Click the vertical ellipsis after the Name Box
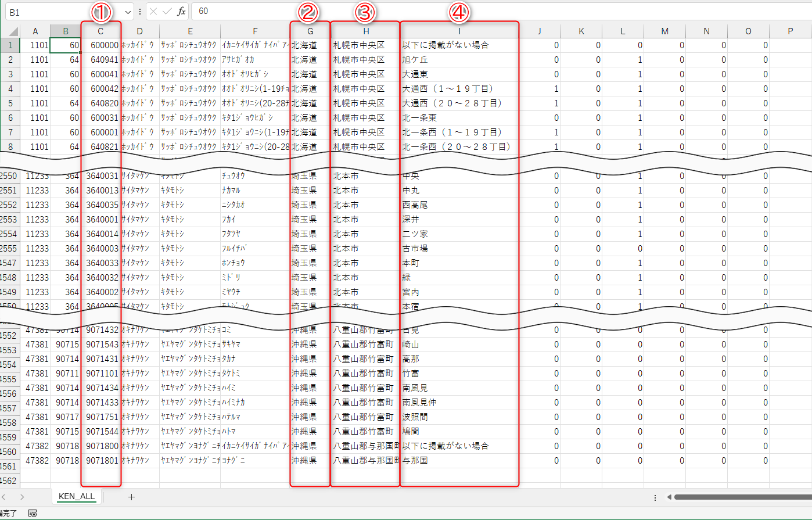The image size is (812, 520). click(139, 10)
